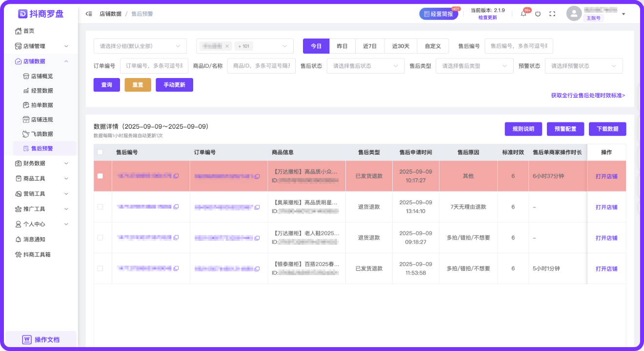This screenshot has width=644, height=351.
Task: Copy the order number in second row
Action: tap(257, 207)
